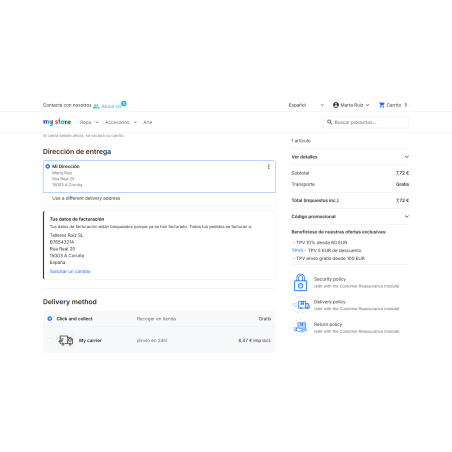This screenshot has width=452, height=452.
Task: Open the About Us link
Action: tap(112, 106)
